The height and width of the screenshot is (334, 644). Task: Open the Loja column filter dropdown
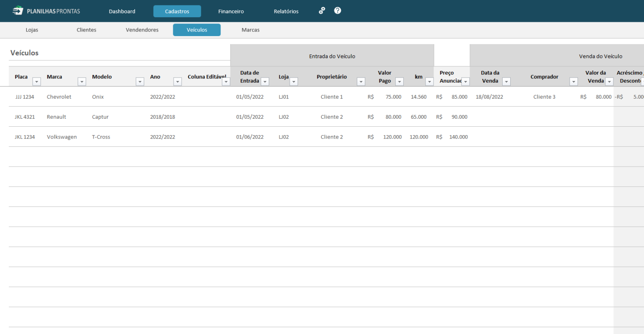294,81
